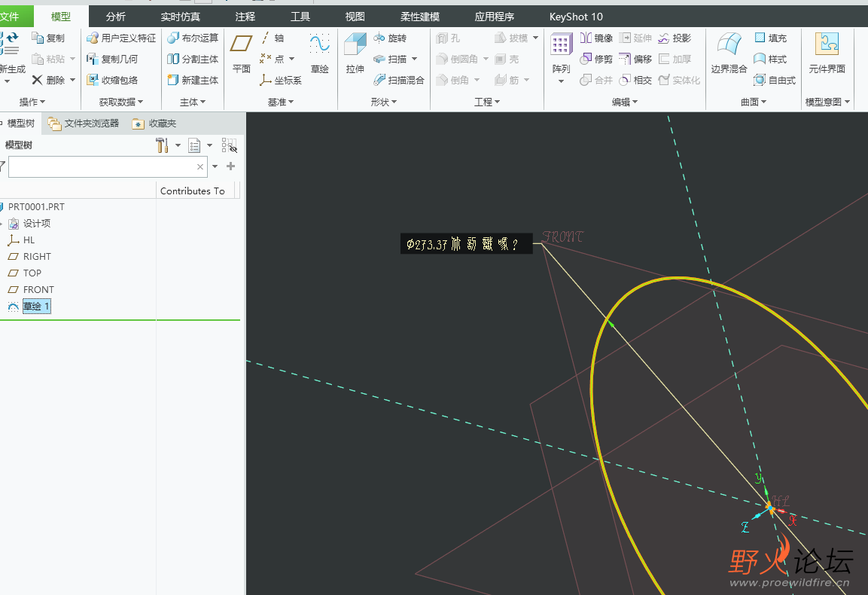Click the Axis (轴) tool
Viewport: 868px width, 595px height.
[x=273, y=38]
